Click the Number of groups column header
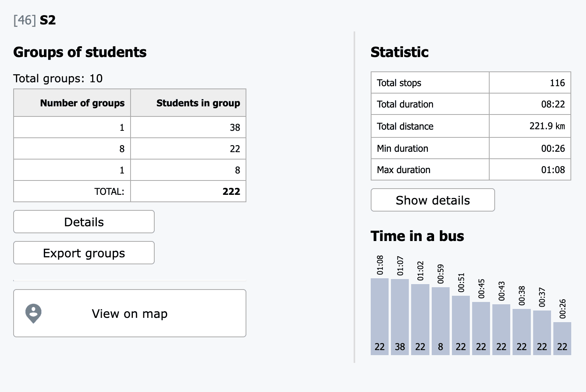Screen dimensions: 586x392 coord(72,103)
